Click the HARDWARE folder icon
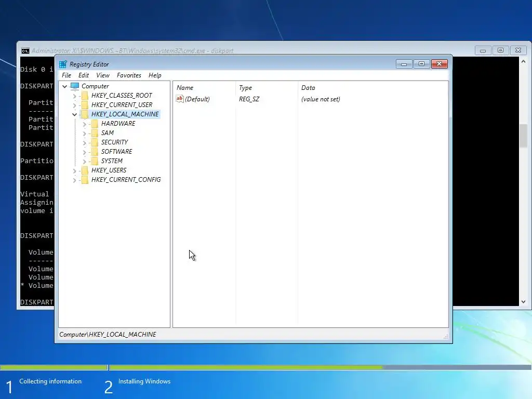Viewport: 532px width, 399px height. (95, 124)
